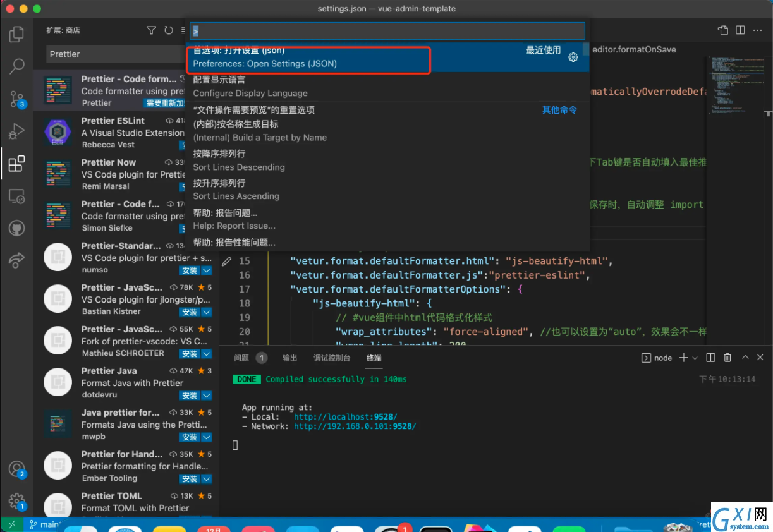The width and height of the screenshot is (773, 532).
Task: Filter extensions with the funnel icon
Action: pos(151,30)
